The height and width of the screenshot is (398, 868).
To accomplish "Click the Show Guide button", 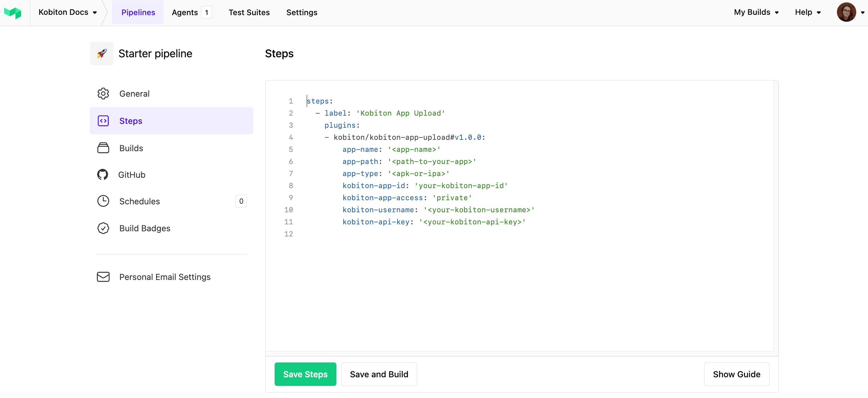I will pos(736,374).
